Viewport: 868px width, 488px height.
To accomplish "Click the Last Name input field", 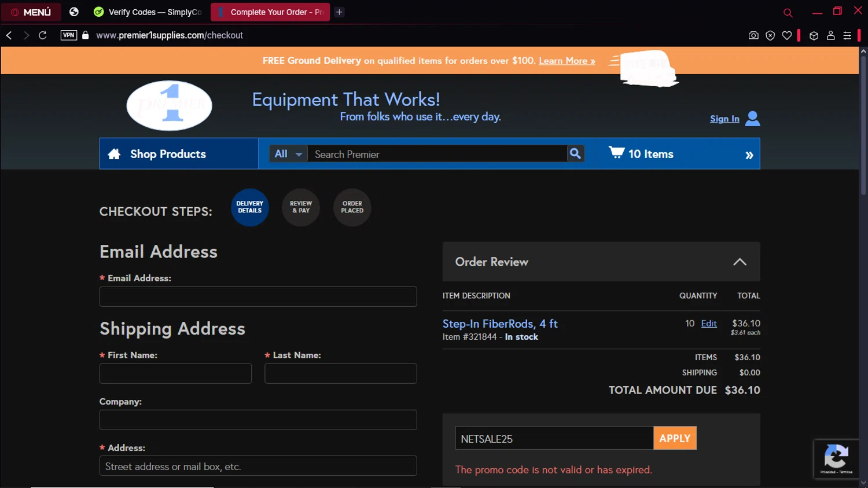I will click(x=341, y=373).
